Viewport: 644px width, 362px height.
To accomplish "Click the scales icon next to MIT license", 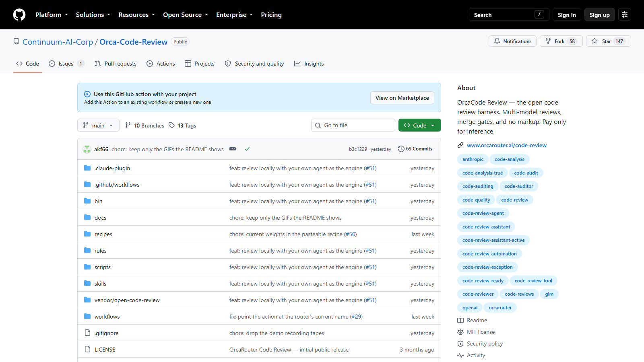I will (460, 332).
